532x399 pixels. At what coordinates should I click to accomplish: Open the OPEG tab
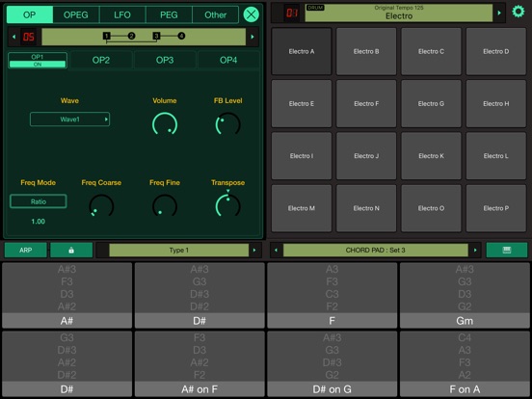coord(76,14)
